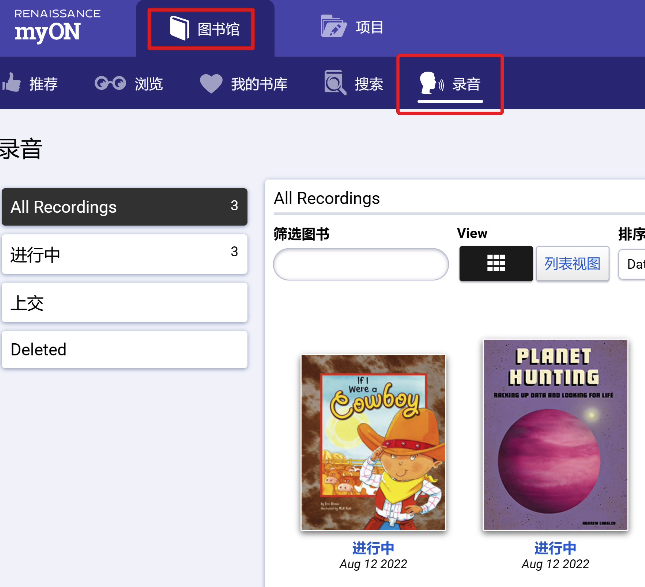Screen dimensions: 645x587
Task: Open the 图书馆 library tab
Action: [204, 29]
